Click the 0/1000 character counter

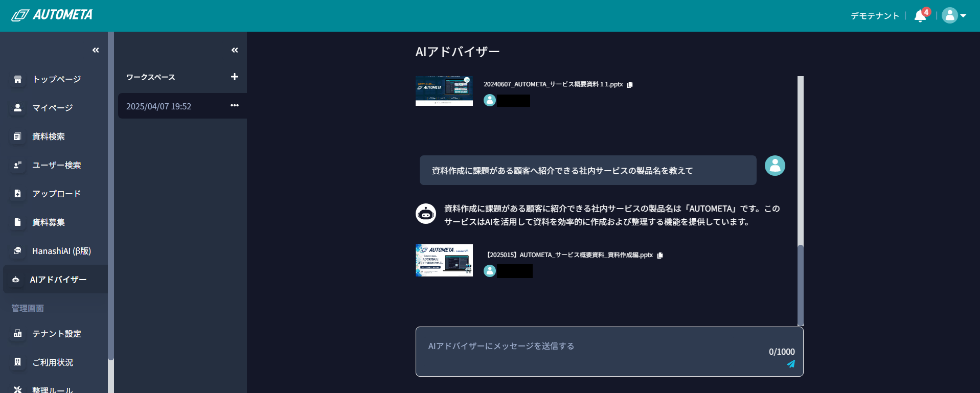click(x=782, y=352)
